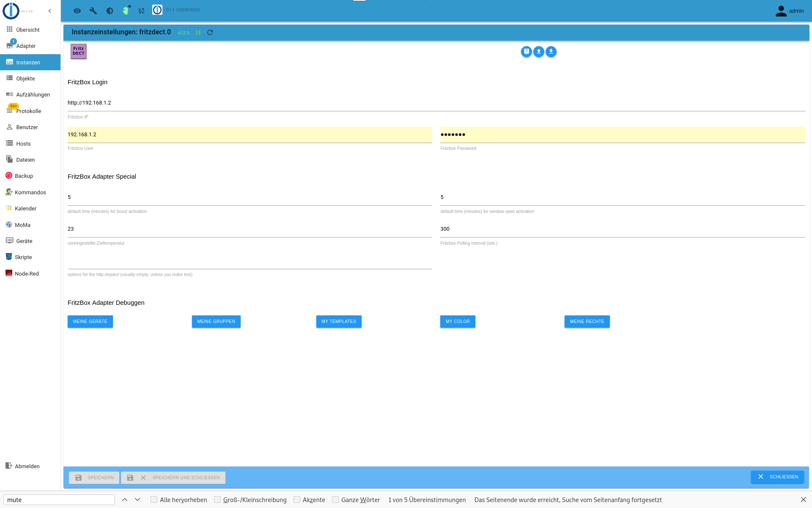Click the sync-disabled icon in the top bar
Viewport: 812px width, 508px height.
point(142,11)
